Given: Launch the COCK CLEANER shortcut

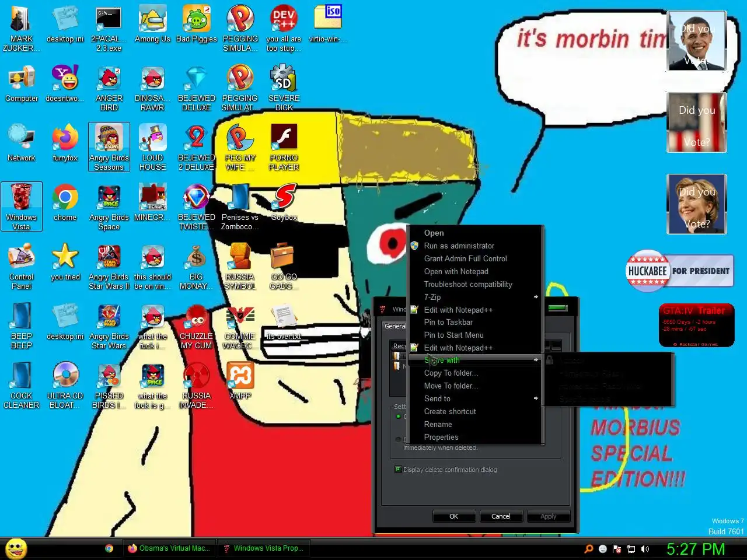Looking at the screenshot, I should [x=22, y=386].
